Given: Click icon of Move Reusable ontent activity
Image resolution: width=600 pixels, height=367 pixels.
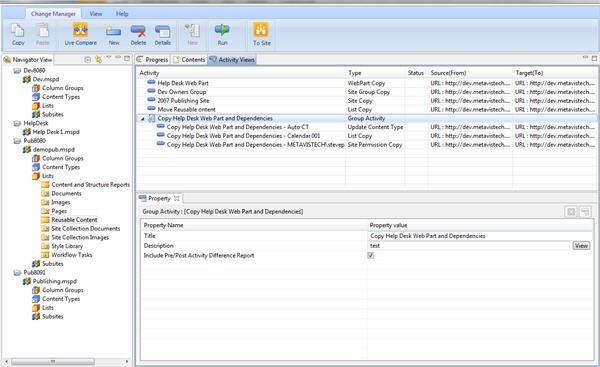Looking at the screenshot, I should coord(151,109).
